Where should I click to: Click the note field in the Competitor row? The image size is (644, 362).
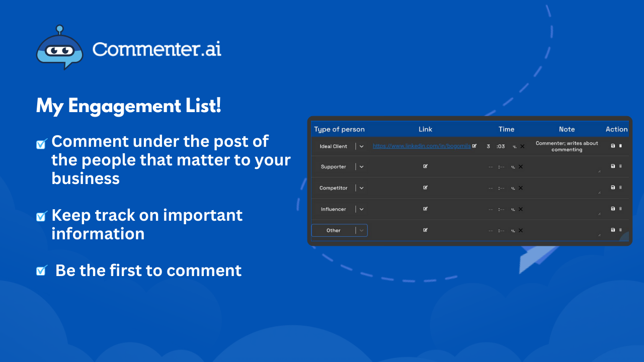tap(567, 188)
